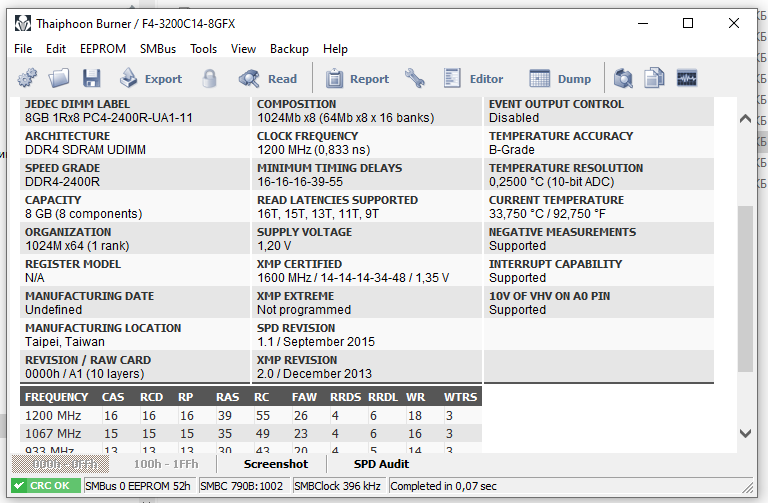768x503 pixels.
Task: Click the 0000h / A1 (10 layers) value
Action: (84, 374)
